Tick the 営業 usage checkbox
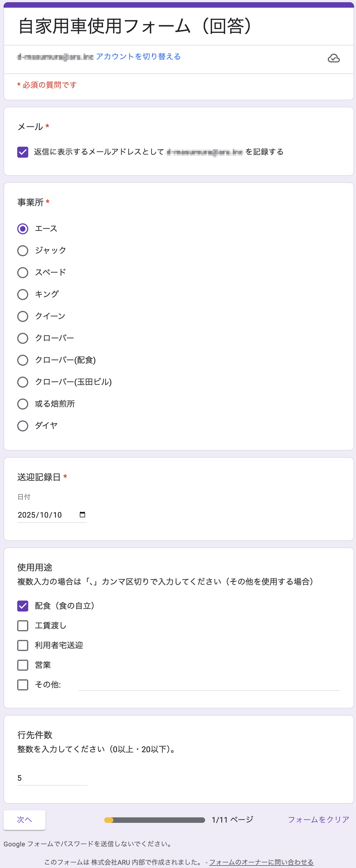 (x=23, y=665)
